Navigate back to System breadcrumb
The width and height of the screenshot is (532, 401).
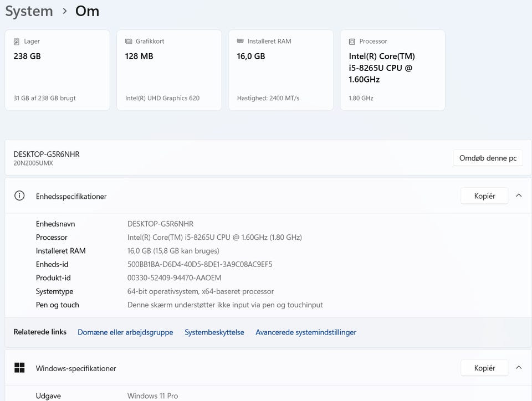click(29, 11)
